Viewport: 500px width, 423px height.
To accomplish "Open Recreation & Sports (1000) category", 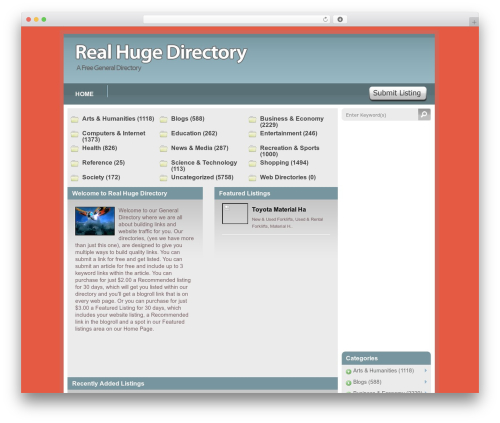I will (289, 151).
